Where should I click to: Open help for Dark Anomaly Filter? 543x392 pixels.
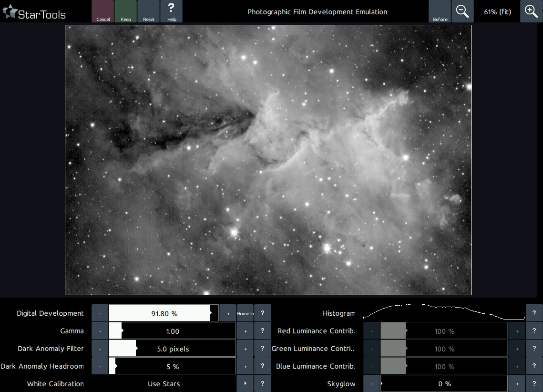point(262,349)
